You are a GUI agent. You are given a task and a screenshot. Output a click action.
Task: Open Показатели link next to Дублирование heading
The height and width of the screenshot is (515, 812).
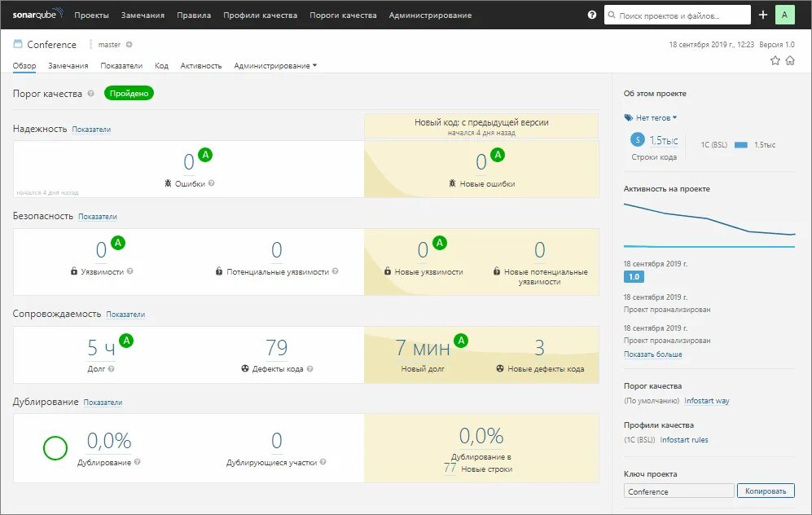click(x=103, y=403)
